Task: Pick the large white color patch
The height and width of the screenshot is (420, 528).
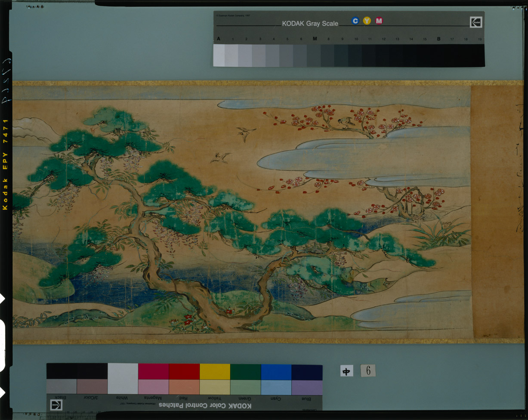Action: point(123,379)
